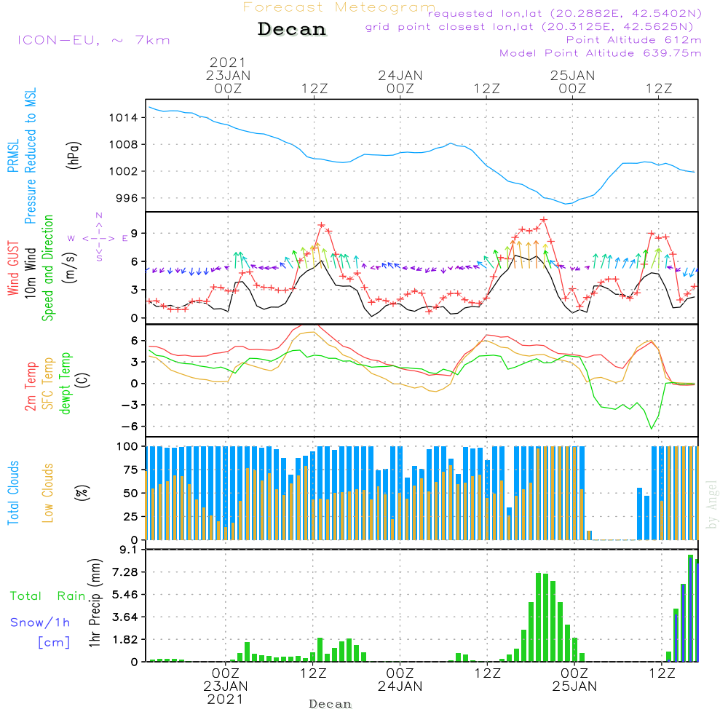728x728 pixels.
Task: Click the bottom axis '00Z 25JAN' label
Action: (x=574, y=680)
